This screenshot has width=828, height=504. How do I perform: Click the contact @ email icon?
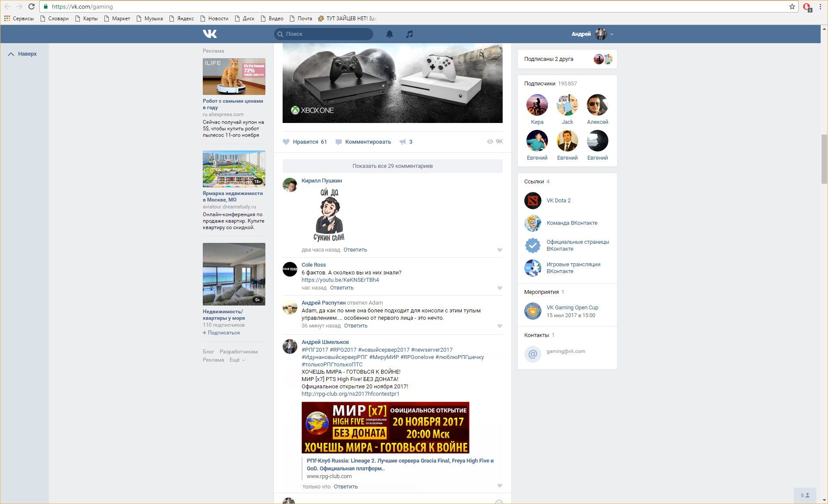click(x=533, y=354)
